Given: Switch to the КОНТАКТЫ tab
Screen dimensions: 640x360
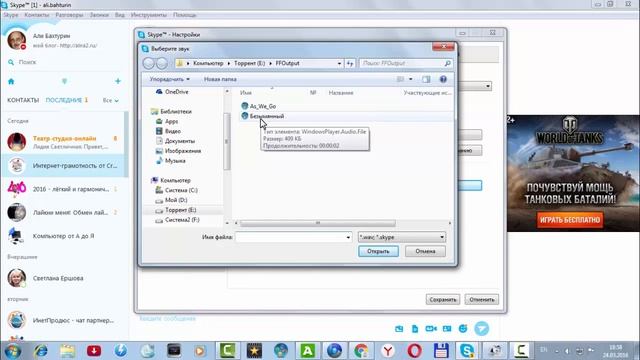Looking at the screenshot, I should (x=23, y=100).
